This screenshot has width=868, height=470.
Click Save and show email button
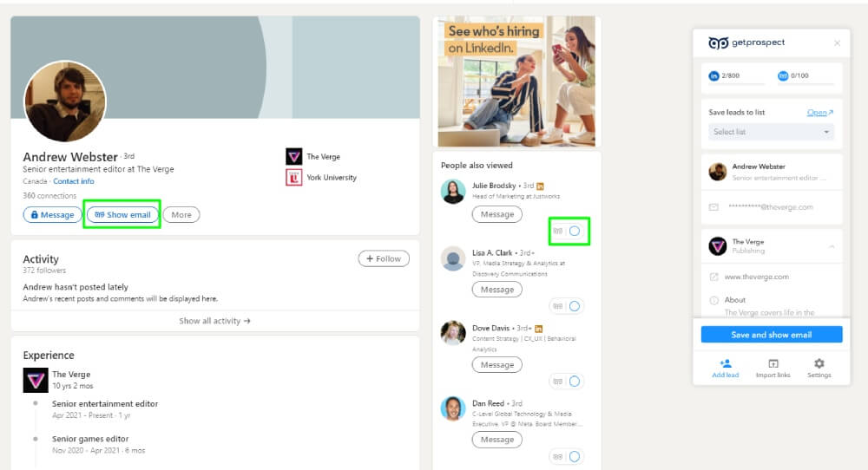pos(772,335)
